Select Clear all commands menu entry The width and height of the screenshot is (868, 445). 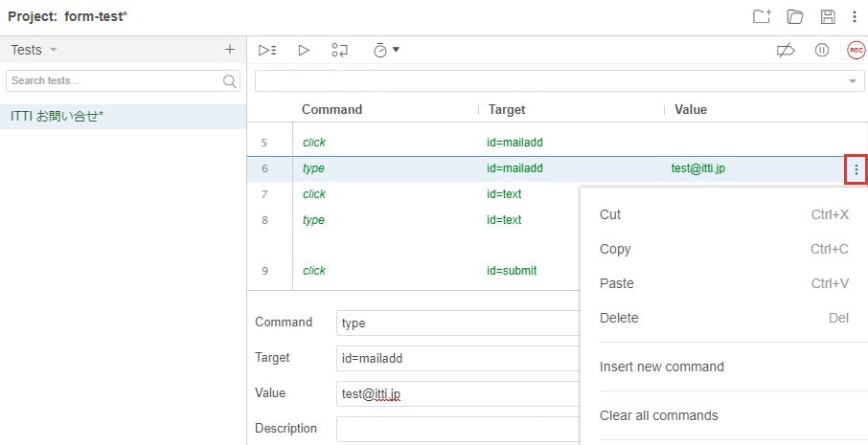(658, 415)
